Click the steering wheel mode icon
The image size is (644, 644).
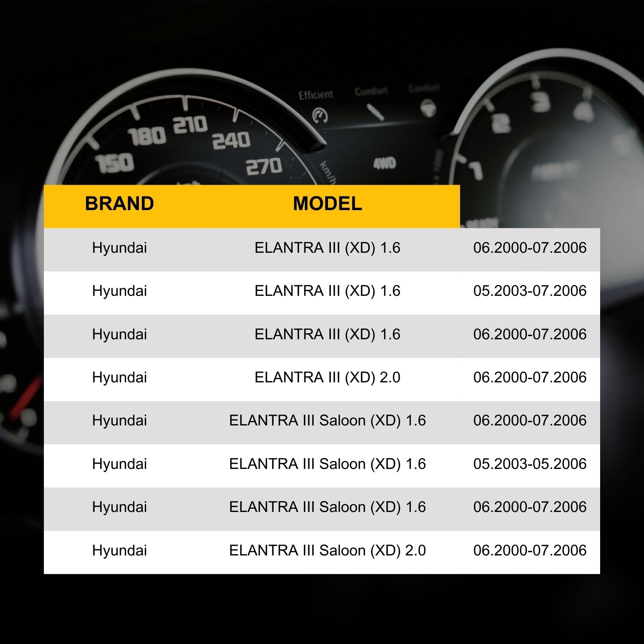(x=428, y=109)
